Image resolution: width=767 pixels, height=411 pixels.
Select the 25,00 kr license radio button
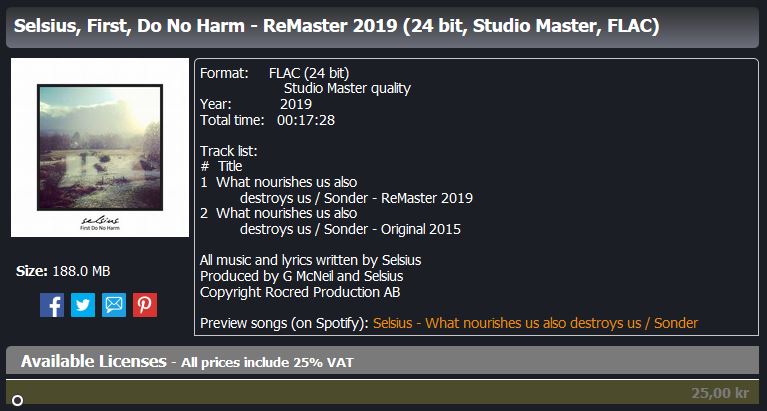pyautogui.click(x=17, y=401)
